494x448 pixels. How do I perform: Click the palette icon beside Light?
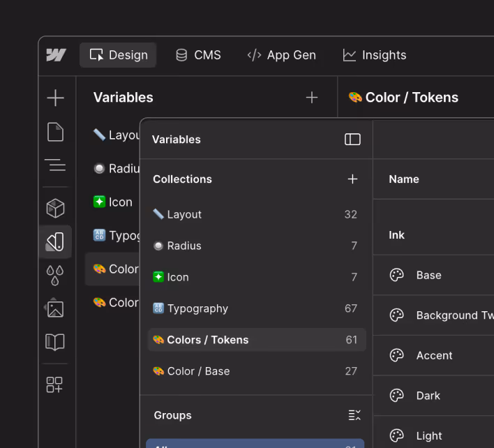pos(396,435)
